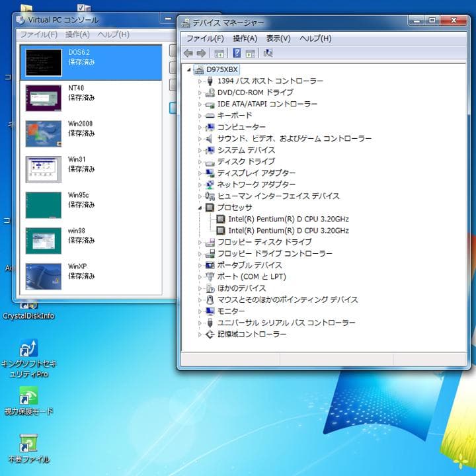Select the WinXP virtual machine thumbnail
This screenshot has height=476, width=476.
44,276
